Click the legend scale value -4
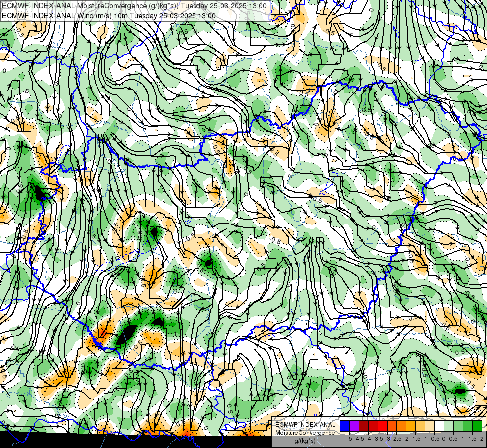 pyautogui.click(x=368, y=439)
